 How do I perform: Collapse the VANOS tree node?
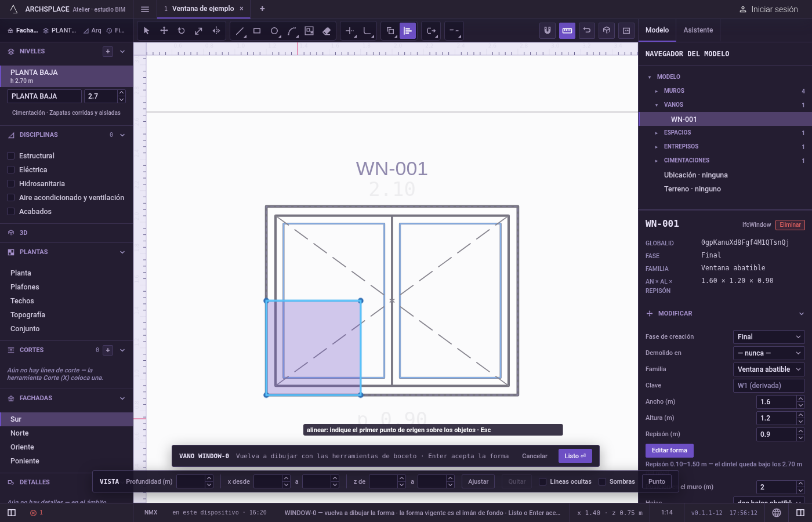coord(657,105)
